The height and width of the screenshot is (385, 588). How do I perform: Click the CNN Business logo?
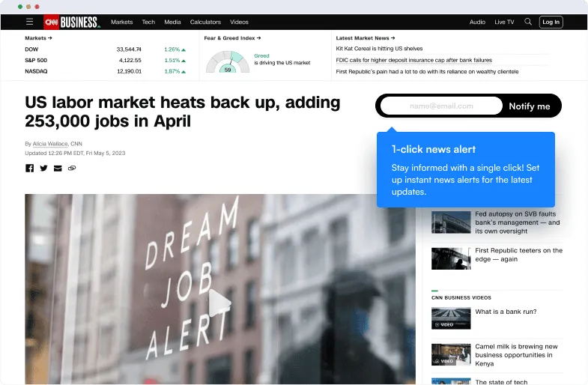72,22
